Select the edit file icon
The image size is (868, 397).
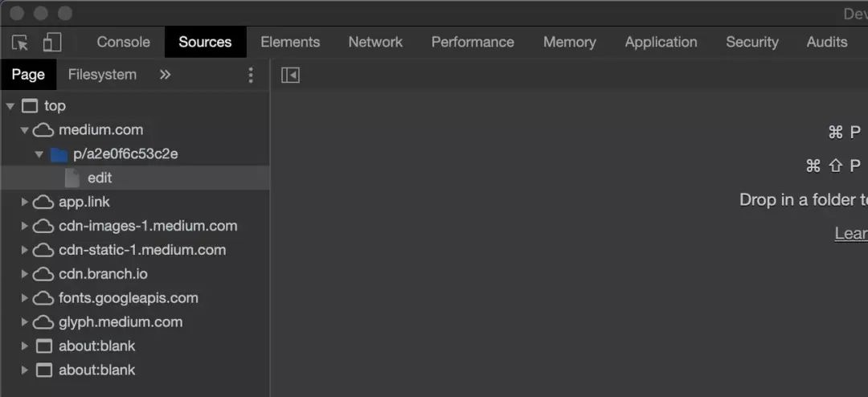pos(72,178)
